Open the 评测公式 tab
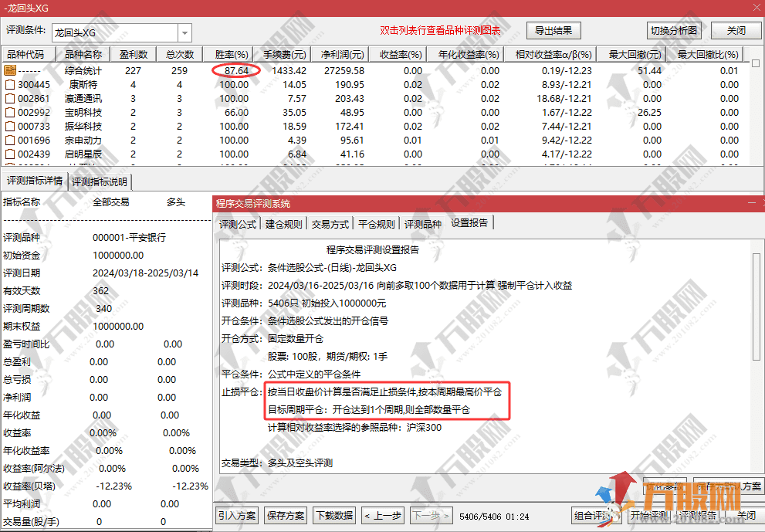The image size is (765, 532). tap(238, 224)
